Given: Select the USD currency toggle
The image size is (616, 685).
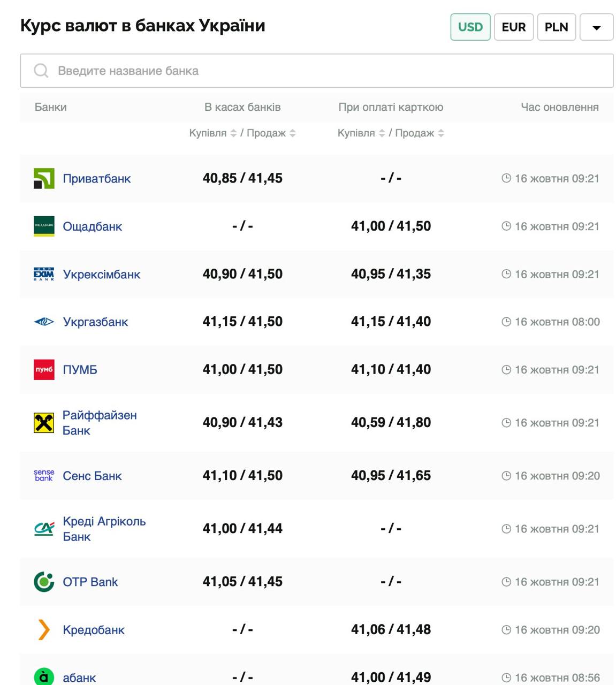Looking at the screenshot, I should coord(470,27).
